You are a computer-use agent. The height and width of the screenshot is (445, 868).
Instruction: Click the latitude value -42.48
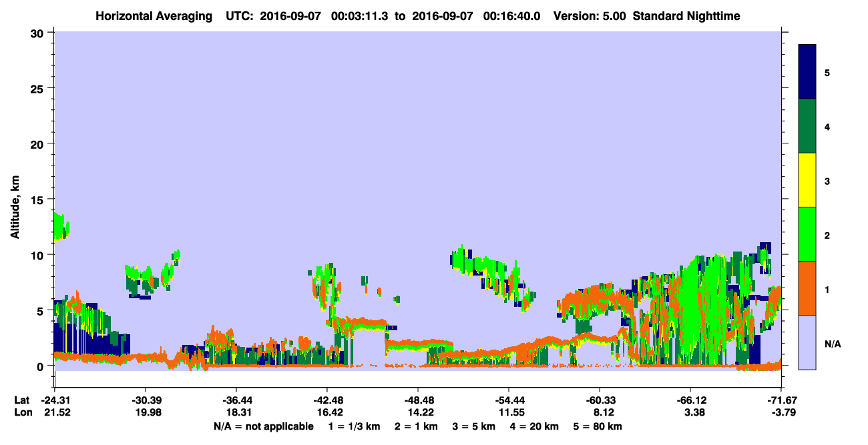point(327,400)
